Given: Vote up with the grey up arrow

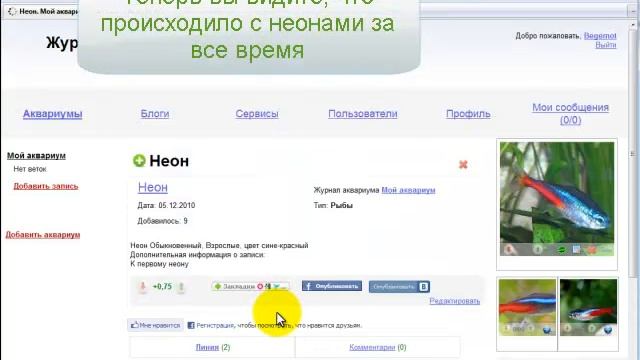Looking at the screenshot, I should point(181,287).
